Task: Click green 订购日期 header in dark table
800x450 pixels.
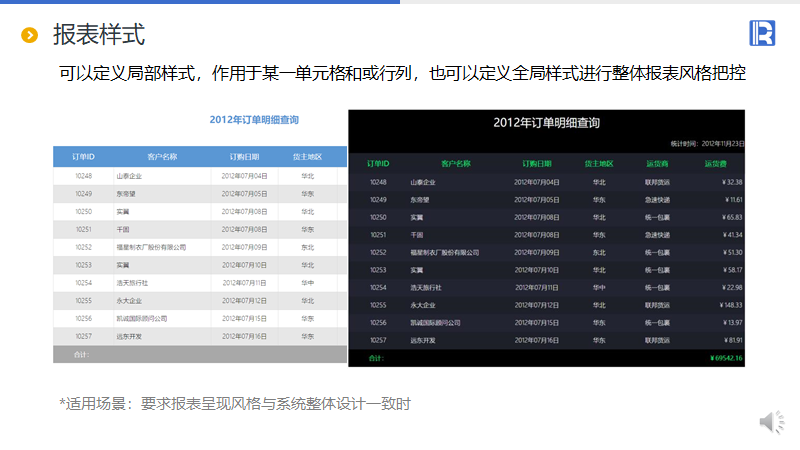Action: pos(537,164)
